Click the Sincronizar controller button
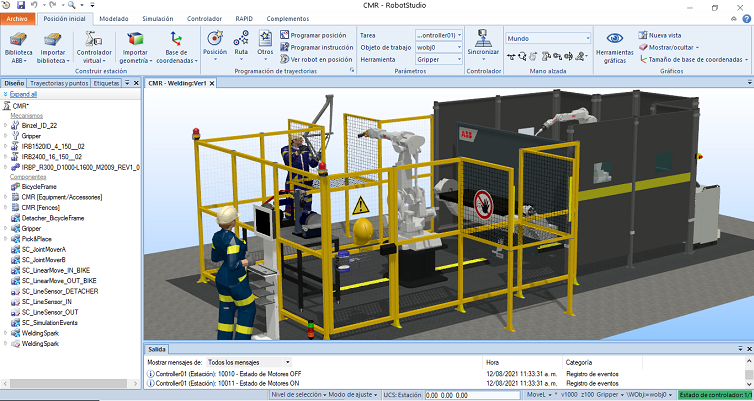 483,45
